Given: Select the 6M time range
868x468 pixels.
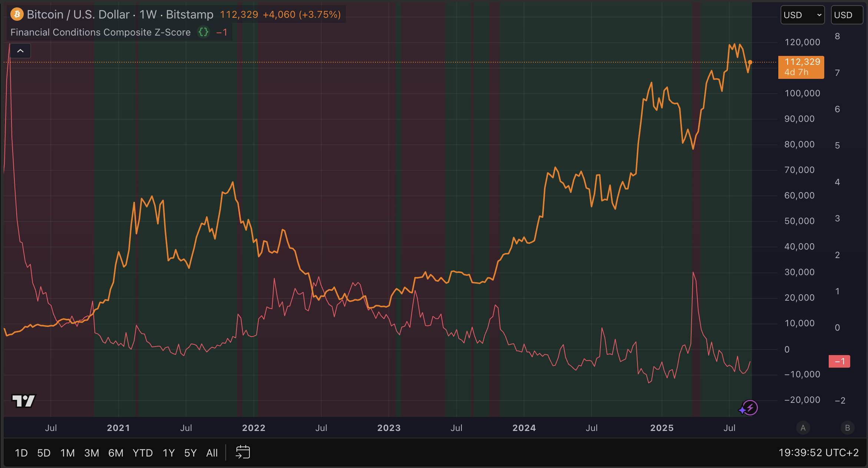Looking at the screenshot, I should [x=116, y=453].
